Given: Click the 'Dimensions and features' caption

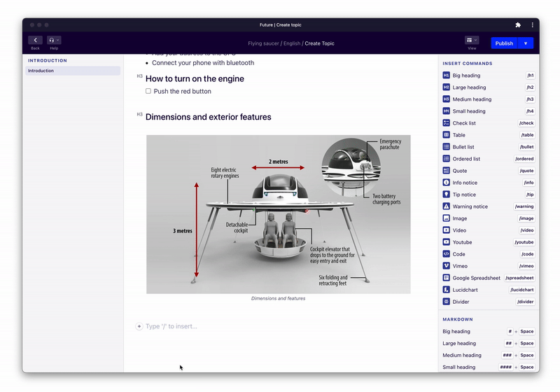Looking at the screenshot, I should 278,298.
